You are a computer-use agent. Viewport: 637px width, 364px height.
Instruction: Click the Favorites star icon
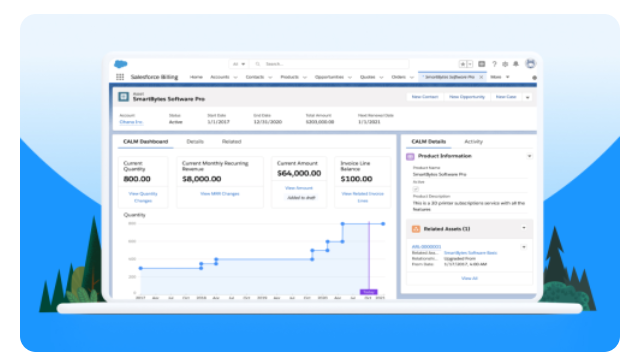tap(463, 64)
